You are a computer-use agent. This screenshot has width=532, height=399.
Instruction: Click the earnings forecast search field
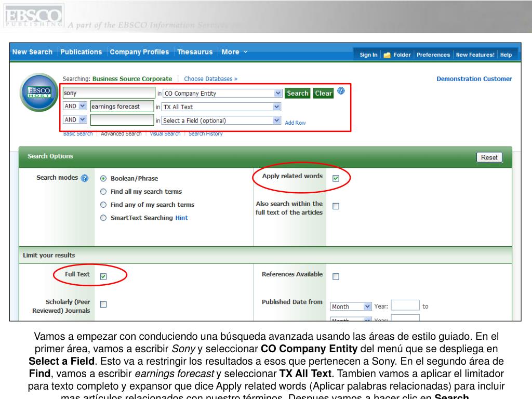coord(122,107)
